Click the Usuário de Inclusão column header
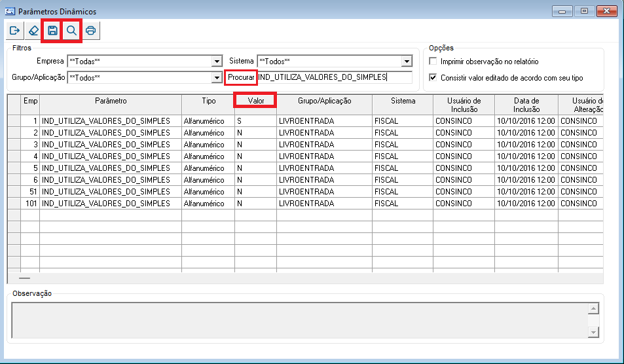Screen dimensions: 624x364 pos(464,105)
